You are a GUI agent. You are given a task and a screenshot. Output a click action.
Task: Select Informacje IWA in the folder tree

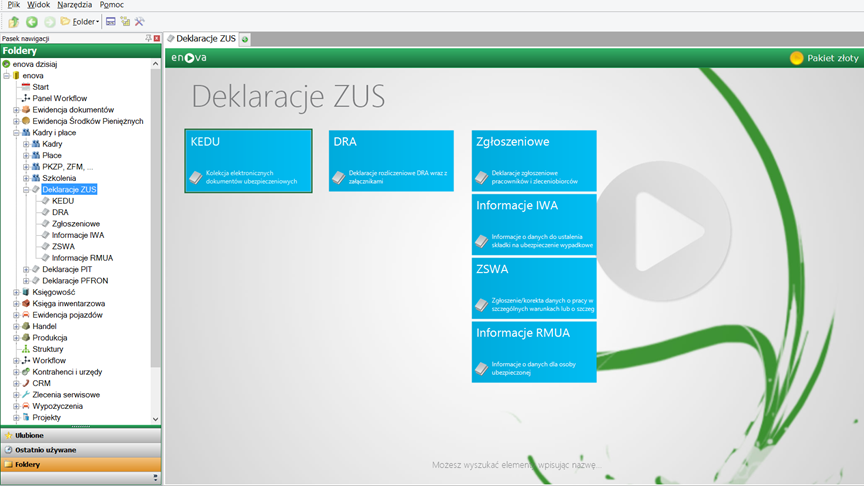tap(78, 235)
